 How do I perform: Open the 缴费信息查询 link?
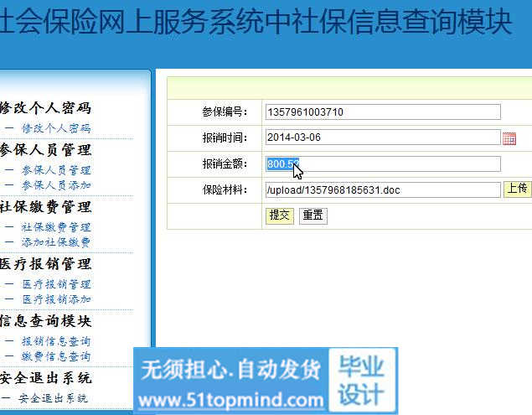[x=55, y=356]
